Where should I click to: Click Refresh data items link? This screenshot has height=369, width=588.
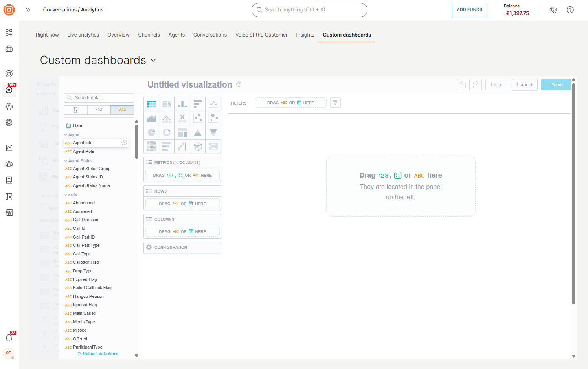[x=98, y=354]
